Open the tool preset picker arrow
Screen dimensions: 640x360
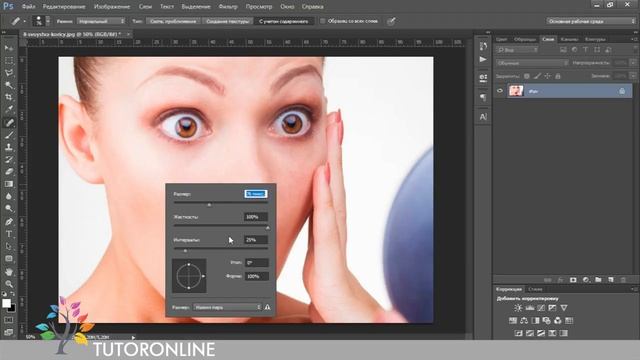[24, 21]
